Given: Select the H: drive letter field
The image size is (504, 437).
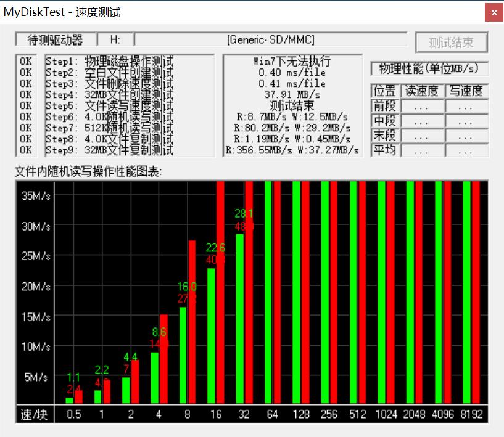Looking at the screenshot, I should click(x=115, y=39).
